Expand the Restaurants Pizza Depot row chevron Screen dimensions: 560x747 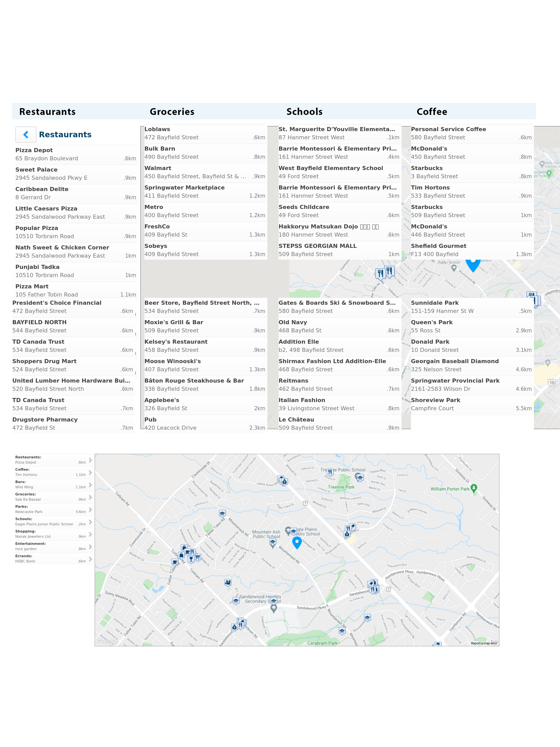(90, 460)
